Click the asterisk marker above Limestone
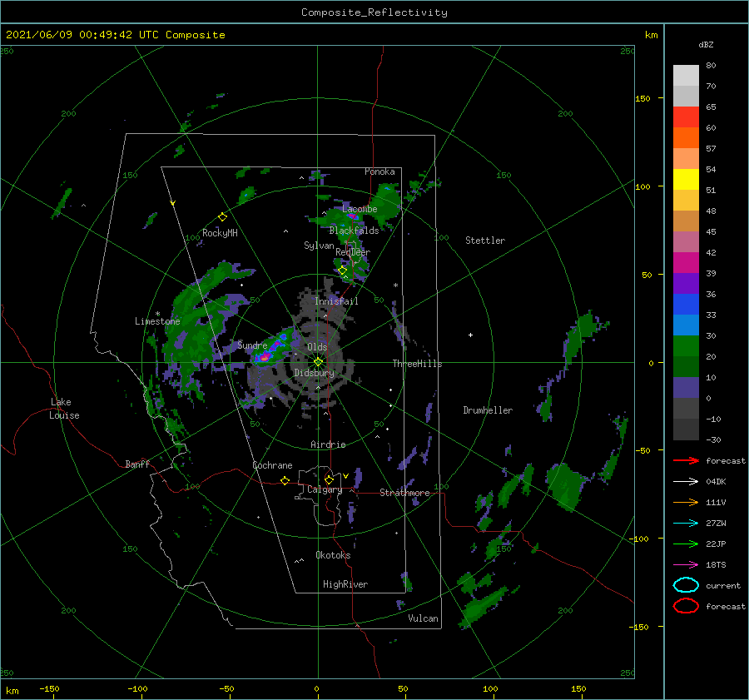Screen dimensions: 749x700 click(157, 314)
